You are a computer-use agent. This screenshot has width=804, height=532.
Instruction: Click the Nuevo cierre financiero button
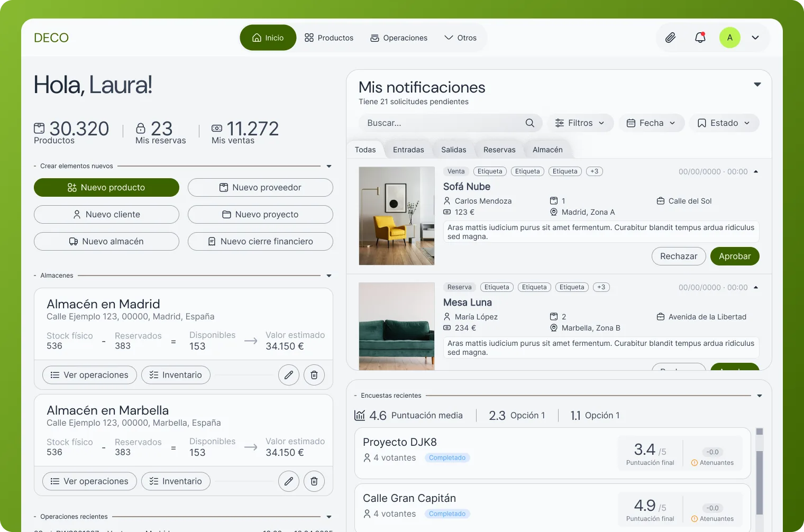click(260, 241)
